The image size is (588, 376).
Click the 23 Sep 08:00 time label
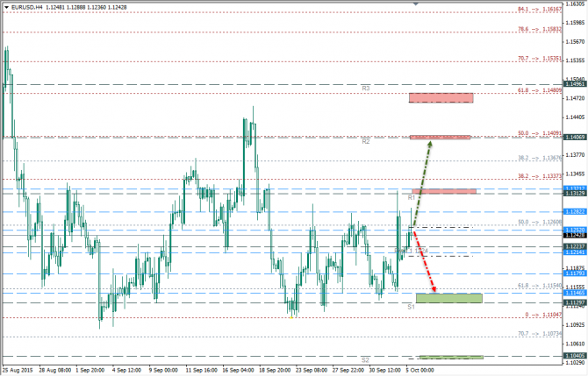[312, 370]
